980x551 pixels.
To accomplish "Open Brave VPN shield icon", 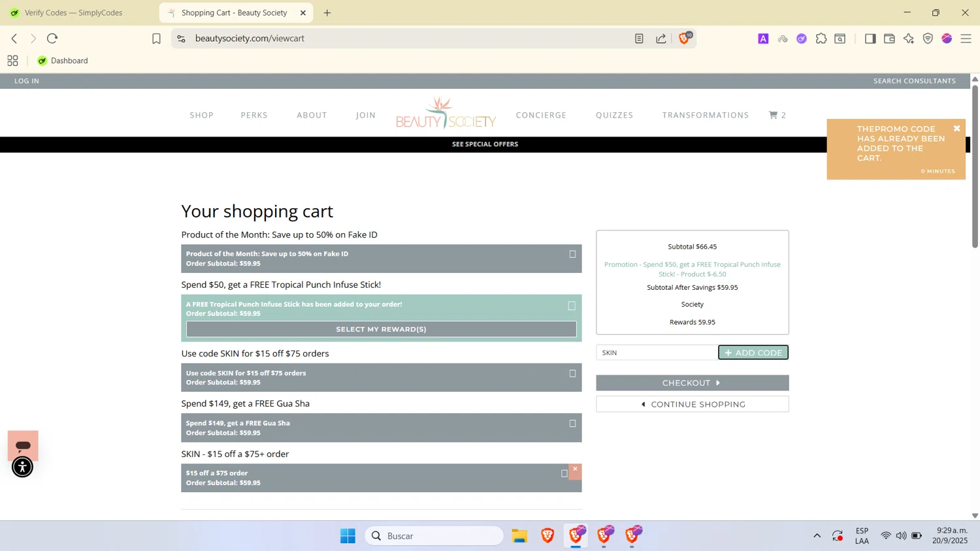I will tap(928, 39).
